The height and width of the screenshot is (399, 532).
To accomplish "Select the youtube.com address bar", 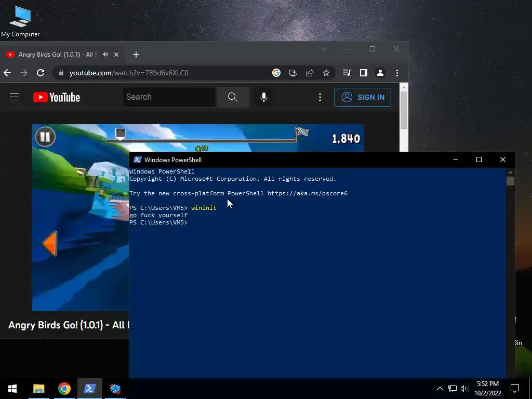I will click(129, 73).
